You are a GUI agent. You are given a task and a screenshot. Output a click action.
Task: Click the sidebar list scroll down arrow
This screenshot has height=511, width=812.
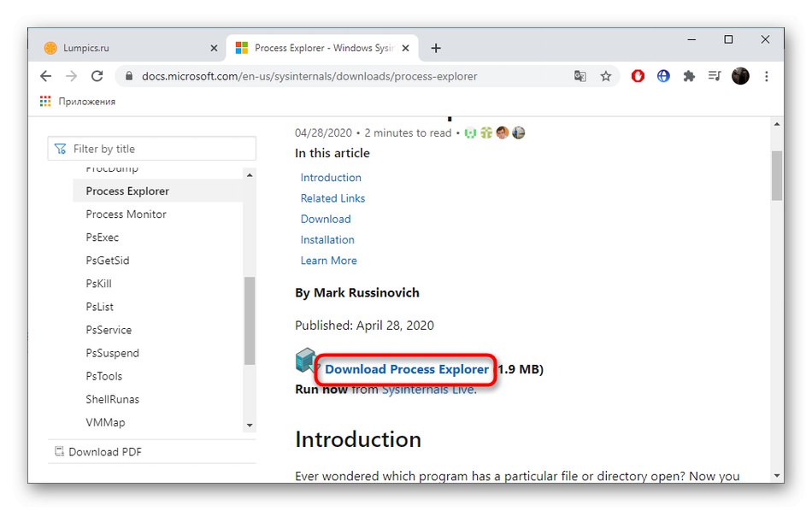coord(250,426)
